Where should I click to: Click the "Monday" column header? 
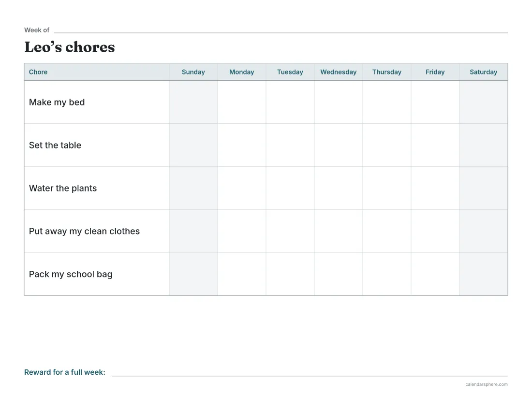pos(241,72)
